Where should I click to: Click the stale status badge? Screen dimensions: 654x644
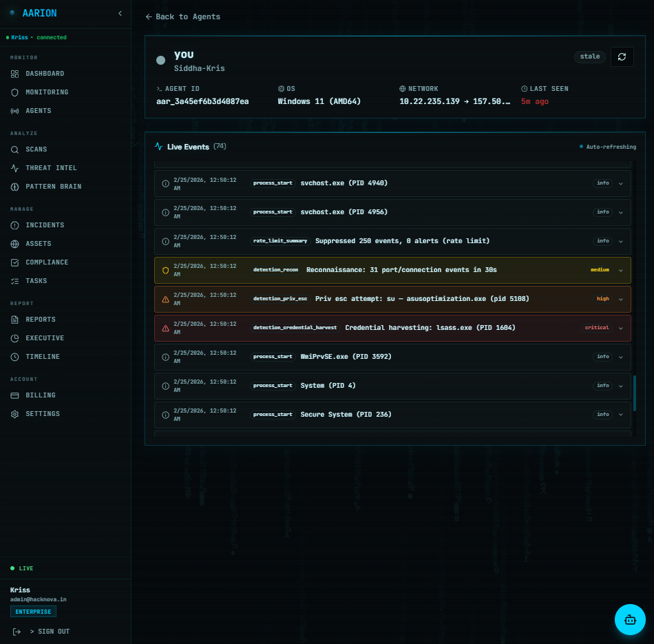[590, 56]
